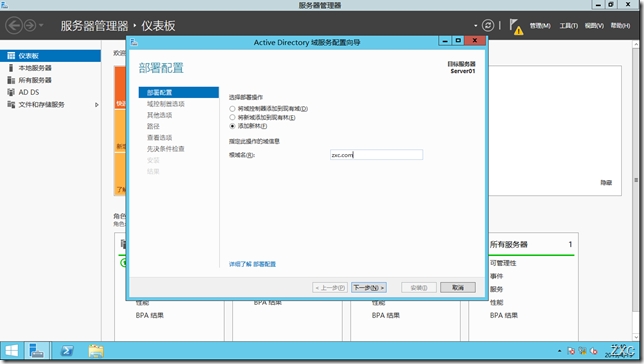Open the dropdown arrow beside refresh

tap(476, 25)
